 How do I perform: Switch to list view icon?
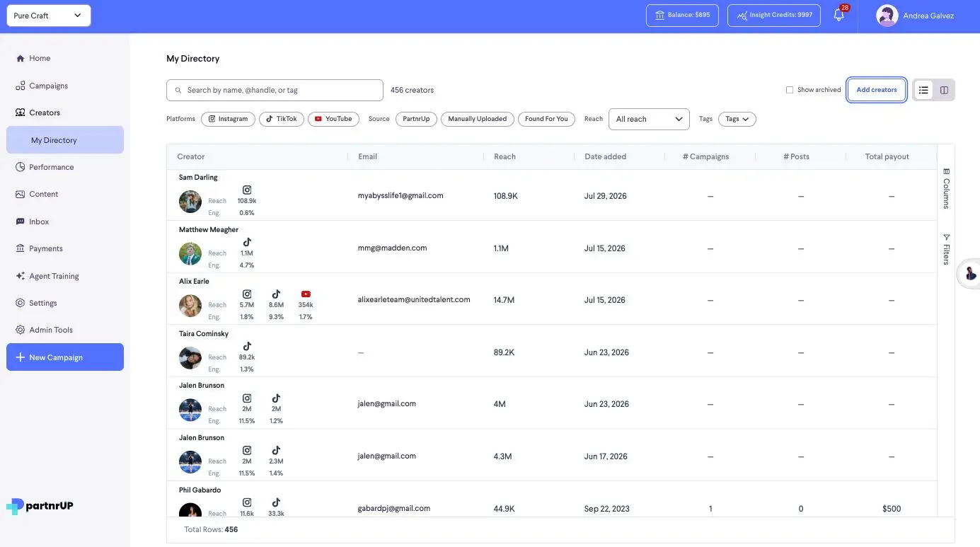[x=923, y=90]
